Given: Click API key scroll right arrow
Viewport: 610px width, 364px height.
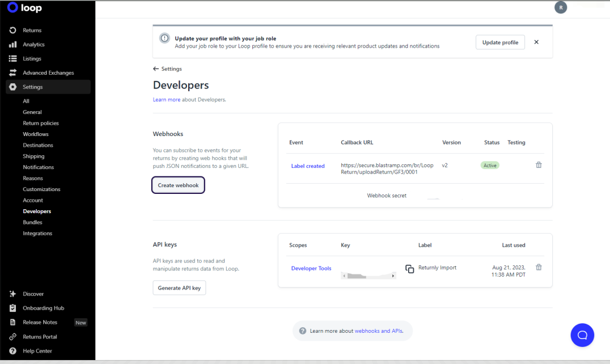Looking at the screenshot, I should pos(393,276).
